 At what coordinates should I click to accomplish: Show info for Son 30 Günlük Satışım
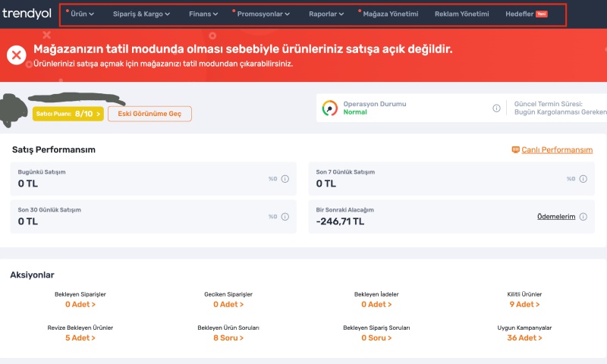(285, 217)
